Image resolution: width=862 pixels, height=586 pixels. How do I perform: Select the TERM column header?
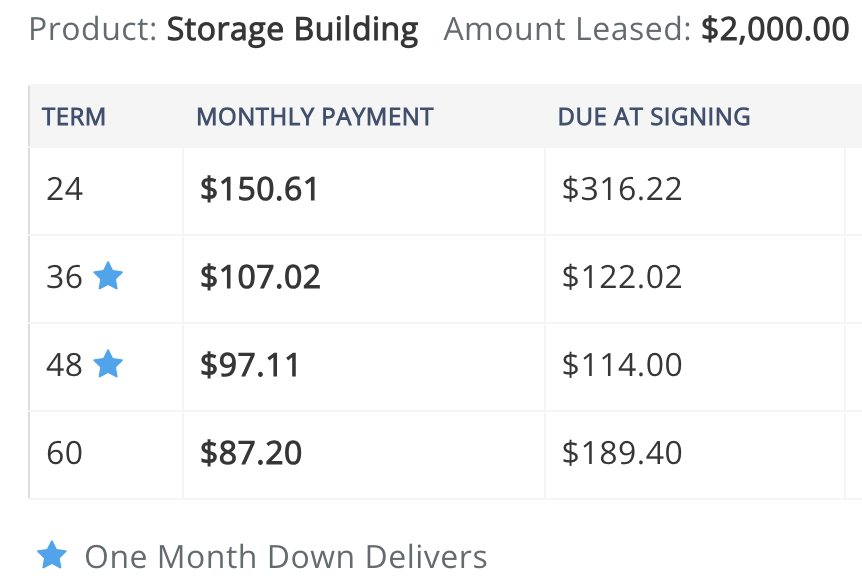pos(74,117)
